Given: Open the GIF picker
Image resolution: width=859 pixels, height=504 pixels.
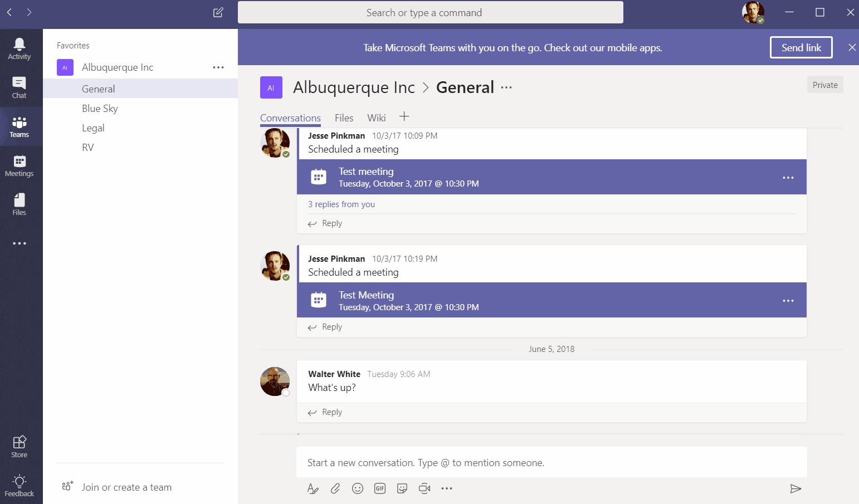Looking at the screenshot, I should pyautogui.click(x=380, y=488).
